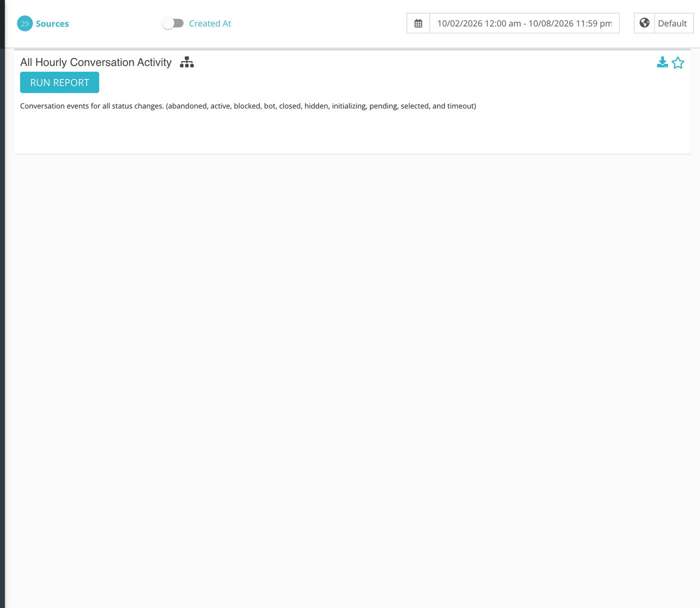Click the Created At label text
Image resolution: width=700 pixels, height=608 pixels.
(210, 23)
